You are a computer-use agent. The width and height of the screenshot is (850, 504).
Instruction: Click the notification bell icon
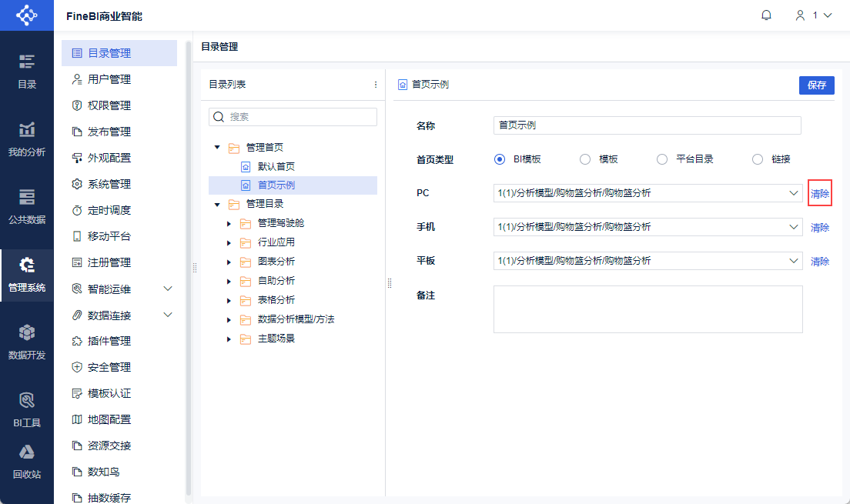coord(766,15)
